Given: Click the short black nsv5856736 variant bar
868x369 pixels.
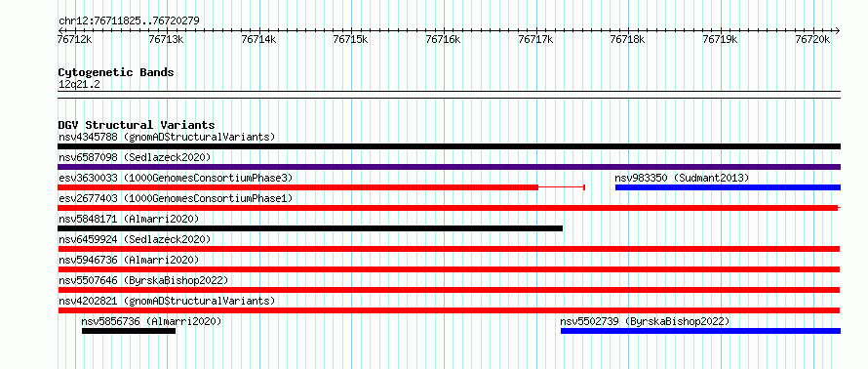Looking at the screenshot, I should point(129,331).
